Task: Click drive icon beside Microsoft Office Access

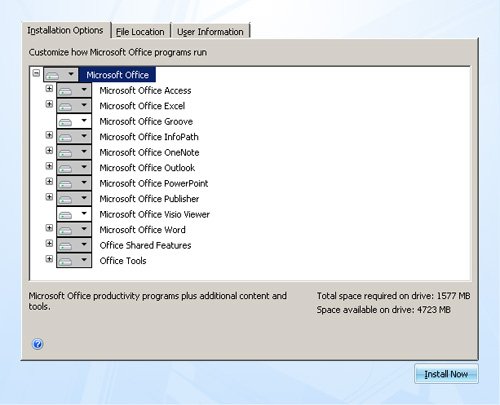Action: pos(65,91)
